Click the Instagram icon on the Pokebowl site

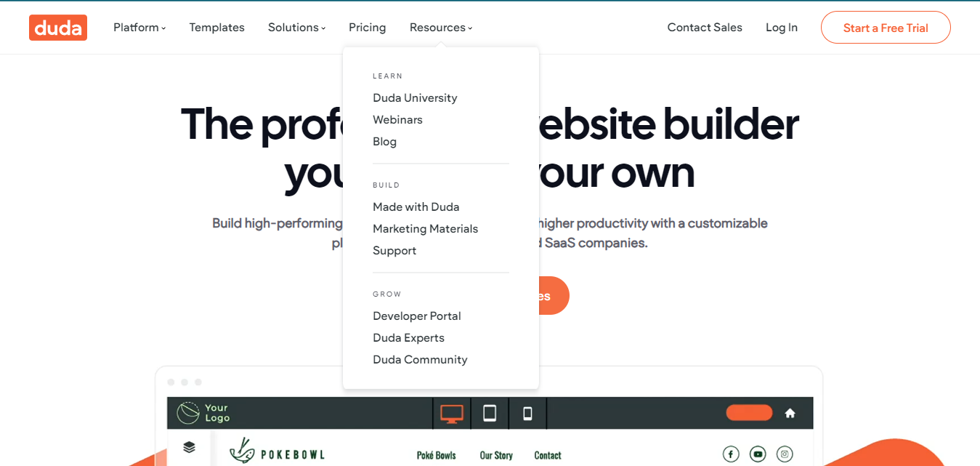coord(785,454)
